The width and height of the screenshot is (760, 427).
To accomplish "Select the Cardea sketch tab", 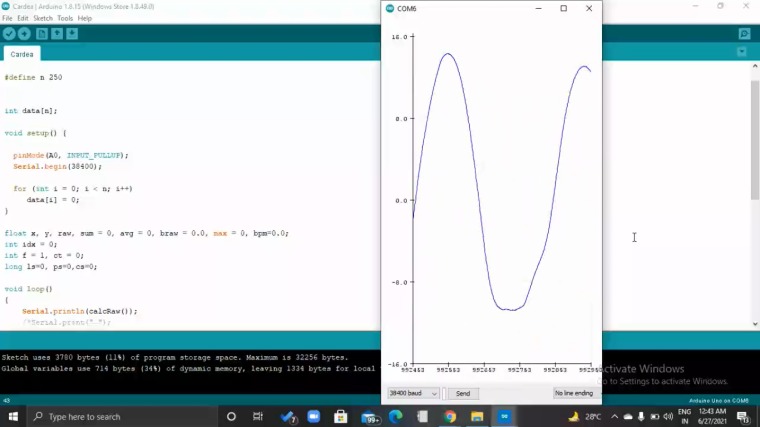I will point(22,54).
